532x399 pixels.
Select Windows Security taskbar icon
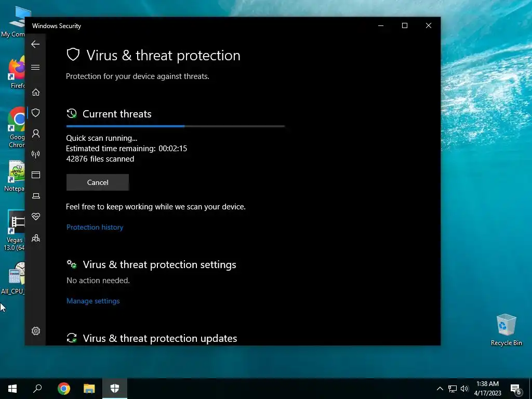[x=115, y=389]
